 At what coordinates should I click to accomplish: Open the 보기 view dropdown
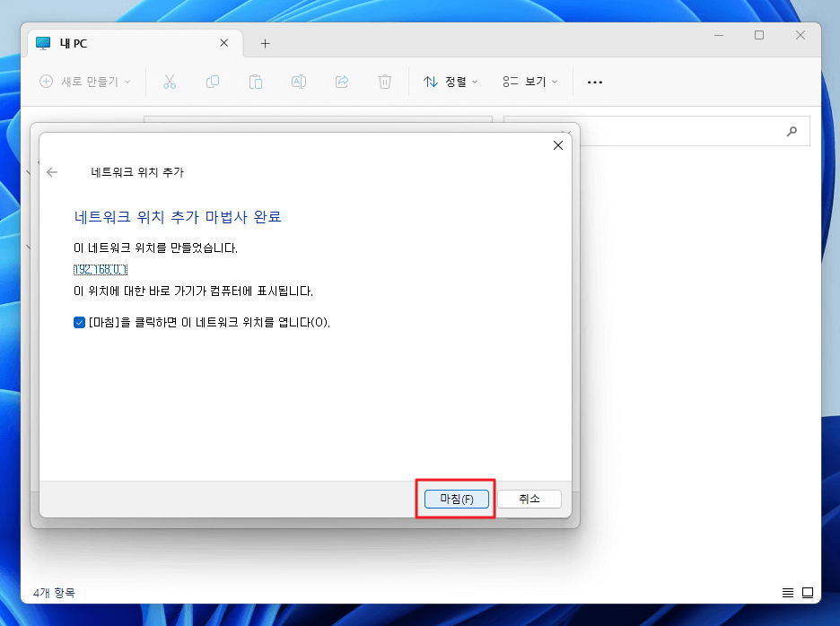[x=529, y=82]
